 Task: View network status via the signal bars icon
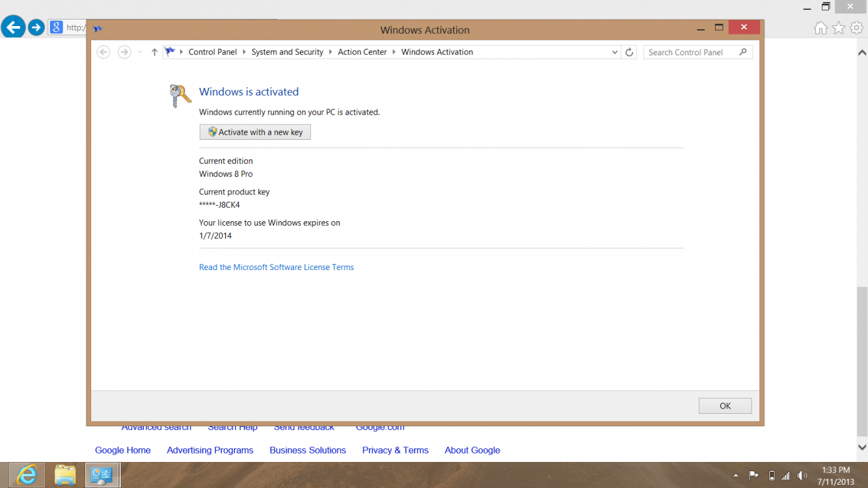click(785, 475)
